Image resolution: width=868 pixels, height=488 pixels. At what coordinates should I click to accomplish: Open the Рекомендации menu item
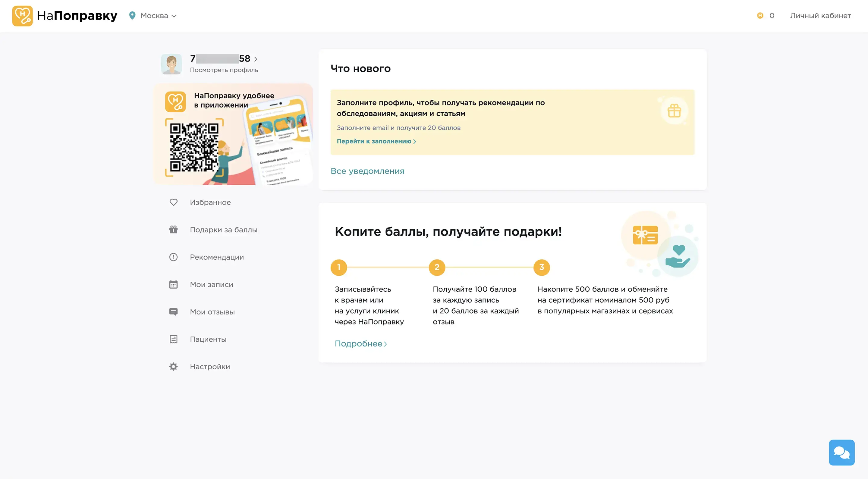tap(217, 257)
